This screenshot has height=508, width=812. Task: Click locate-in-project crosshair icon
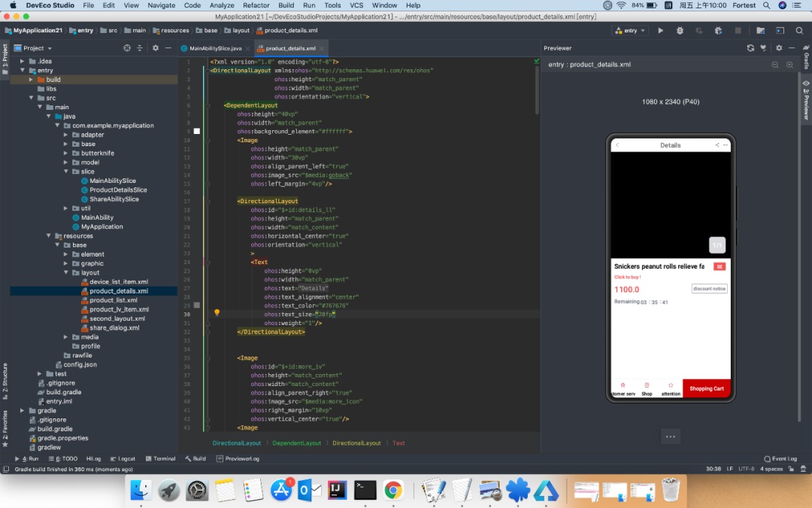click(x=127, y=48)
